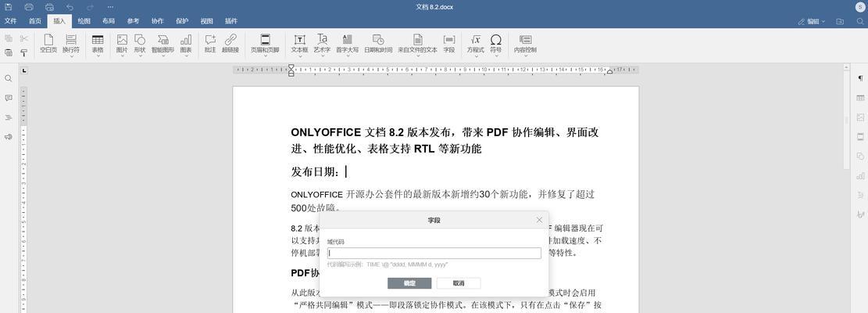Click the Copy style paintbrush icon

(23, 52)
